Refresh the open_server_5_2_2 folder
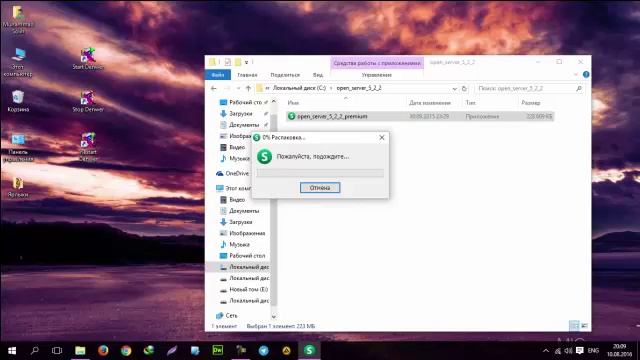 tap(464, 89)
